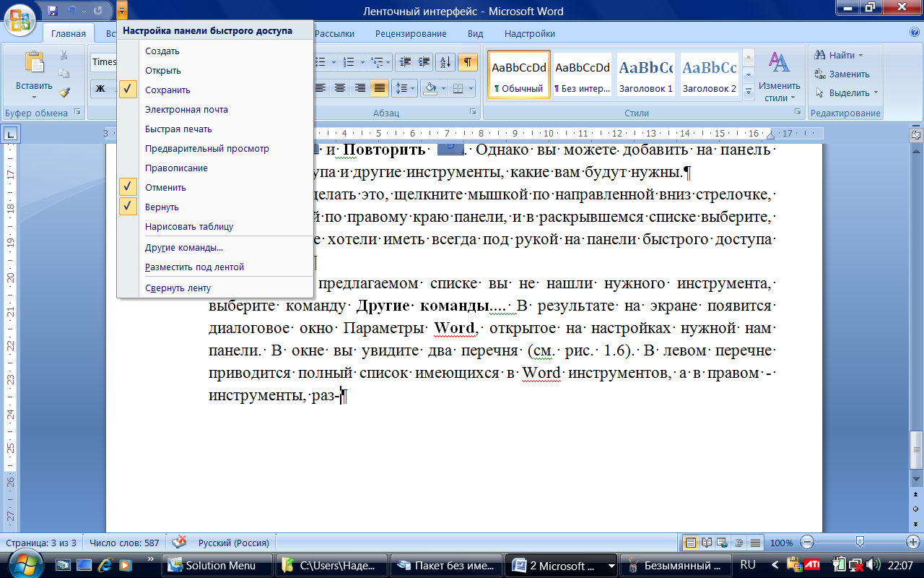Increase paragraph indent
This screenshot has height=578, width=924.
click(x=424, y=62)
